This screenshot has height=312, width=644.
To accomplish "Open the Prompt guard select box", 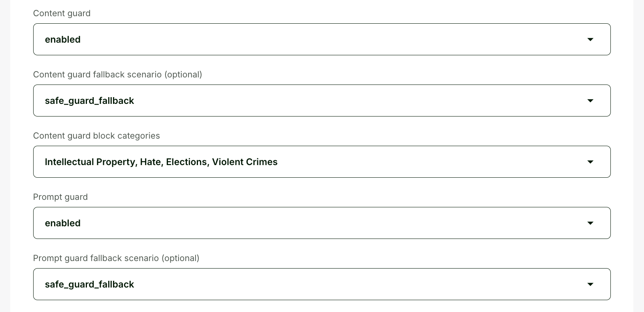I will pos(316,223).
